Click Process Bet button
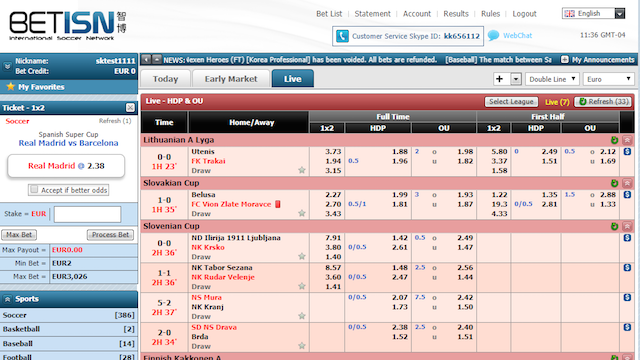Image resolution: width=640 pixels, height=360 pixels. [110, 235]
